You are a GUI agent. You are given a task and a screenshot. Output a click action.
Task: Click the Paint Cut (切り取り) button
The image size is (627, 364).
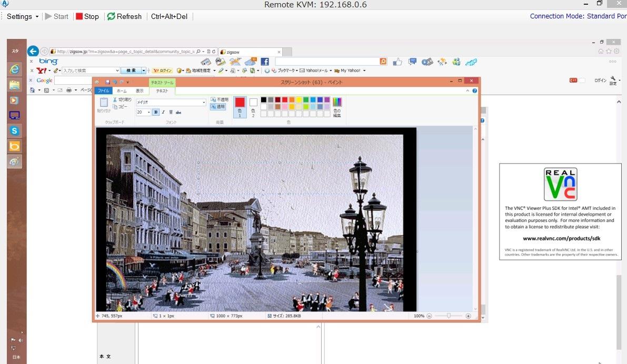(x=122, y=99)
